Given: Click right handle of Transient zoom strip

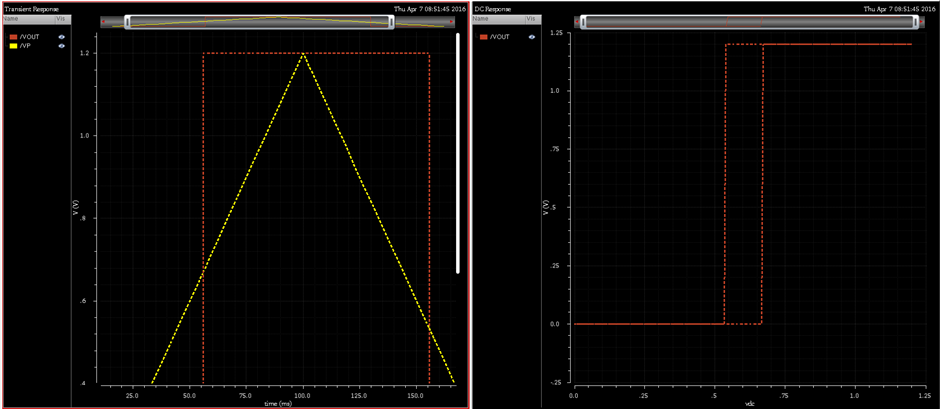Looking at the screenshot, I should click(389, 20).
